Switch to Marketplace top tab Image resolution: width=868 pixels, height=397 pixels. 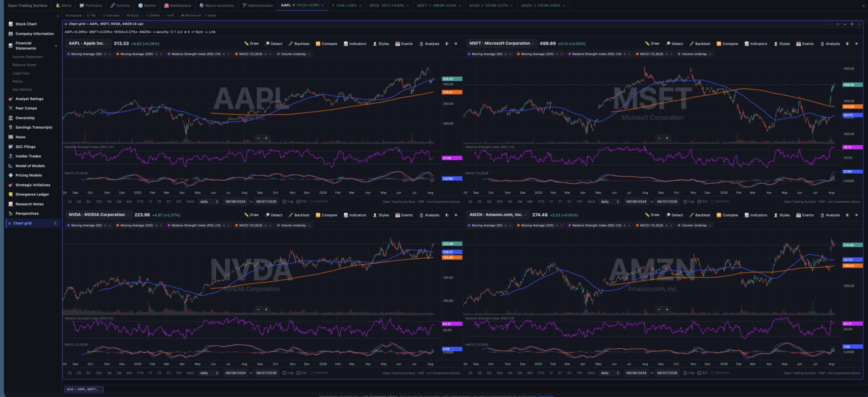(x=177, y=5)
